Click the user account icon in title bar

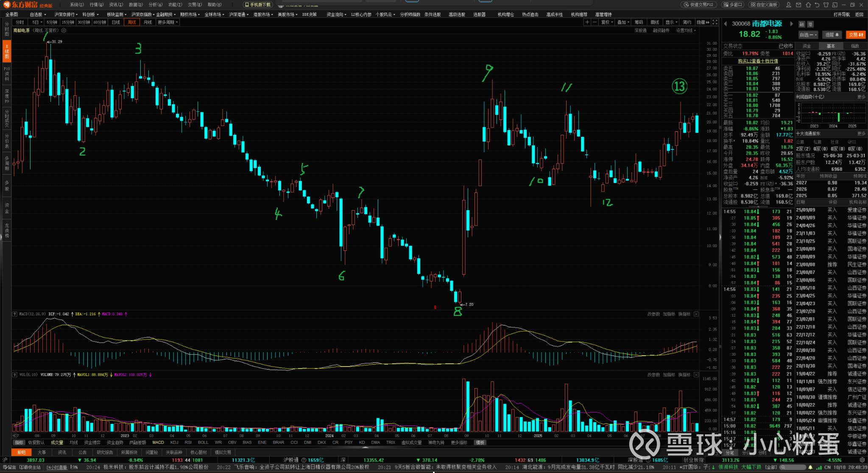[788, 5]
